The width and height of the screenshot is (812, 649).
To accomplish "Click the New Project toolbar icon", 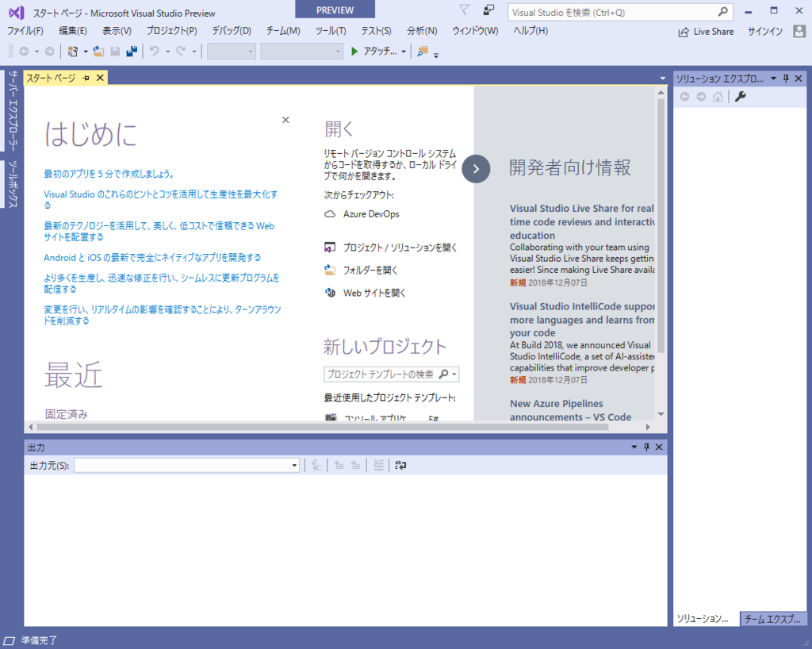I will [x=73, y=52].
